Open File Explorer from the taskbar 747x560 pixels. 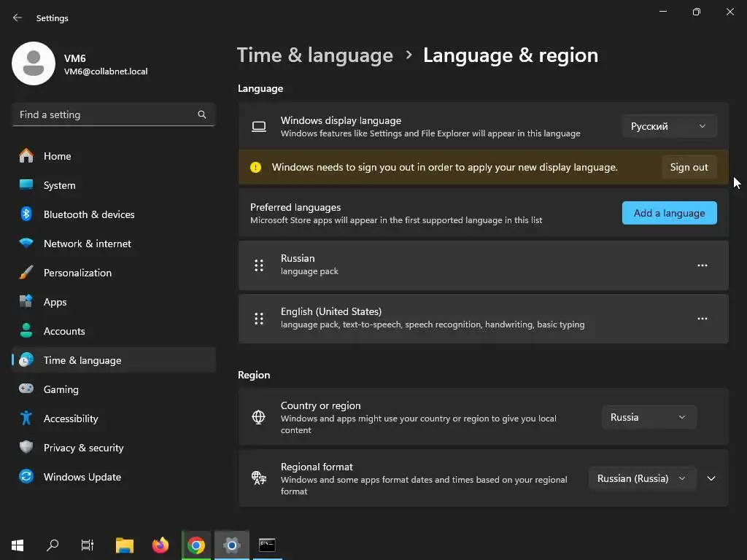tap(125, 545)
